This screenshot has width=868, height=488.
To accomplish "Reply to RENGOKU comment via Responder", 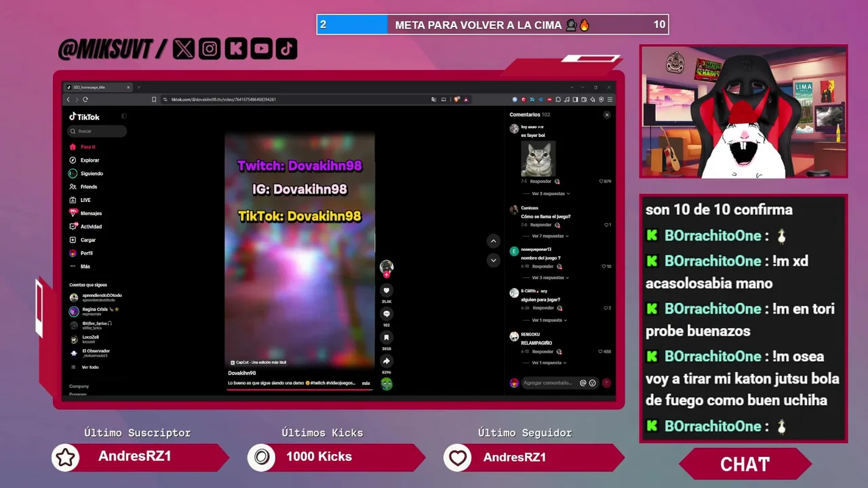I will coord(542,352).
